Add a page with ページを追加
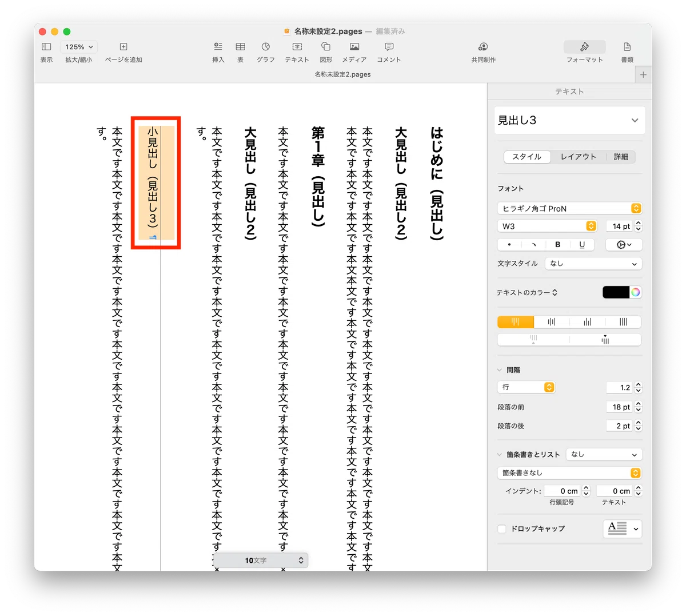The image size is (686, 616). [x=123, y=47]
